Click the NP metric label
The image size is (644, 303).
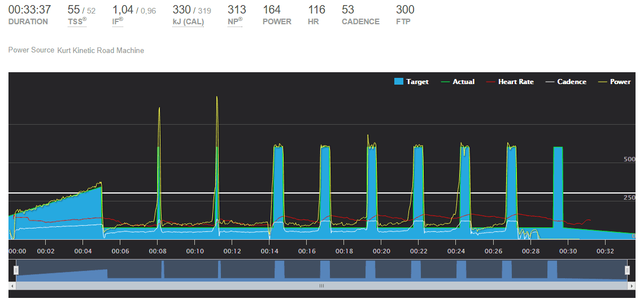click(x=235, y=22)
